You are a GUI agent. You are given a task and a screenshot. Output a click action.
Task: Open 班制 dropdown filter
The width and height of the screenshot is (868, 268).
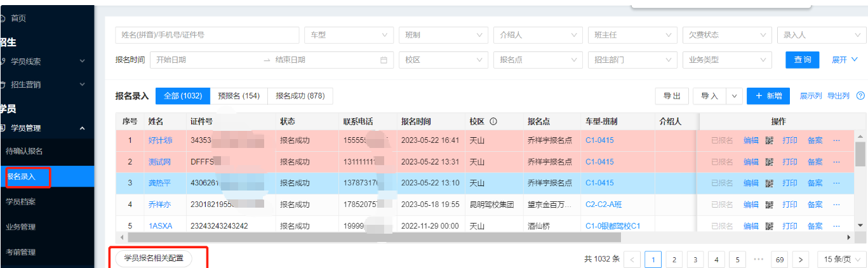point(443,35)
